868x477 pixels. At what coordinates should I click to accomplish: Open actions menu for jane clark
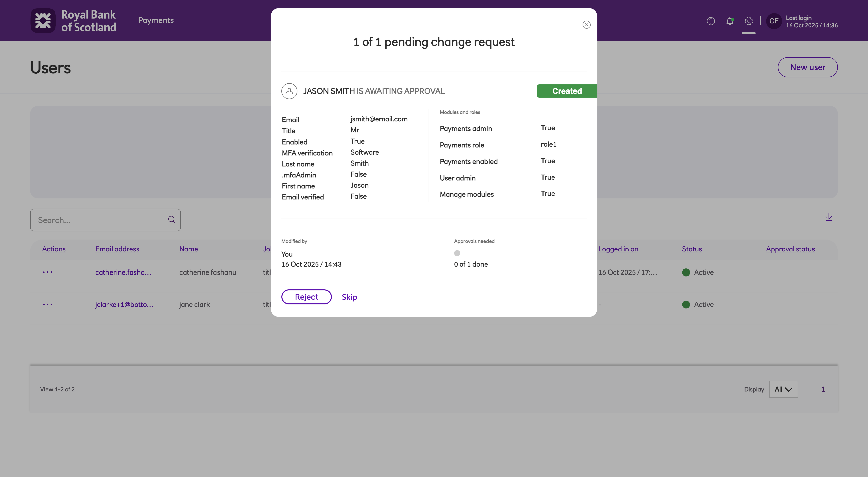(x=47, y=304)
